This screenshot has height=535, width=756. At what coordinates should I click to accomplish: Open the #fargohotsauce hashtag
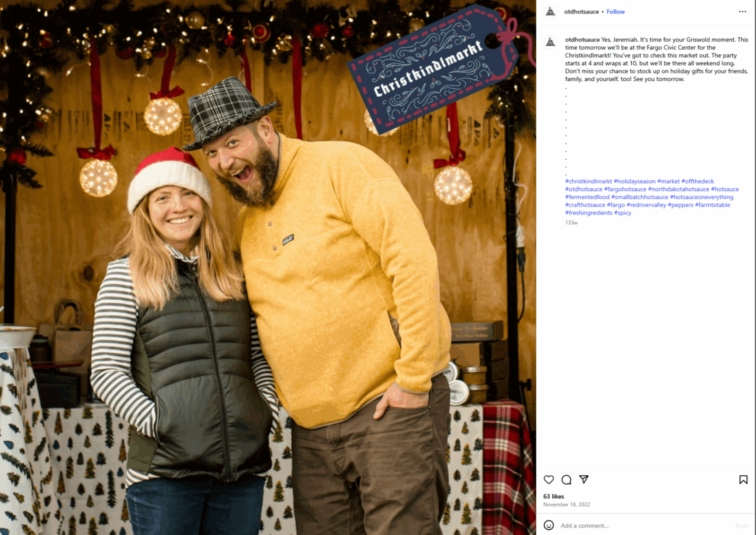[625, 189]
